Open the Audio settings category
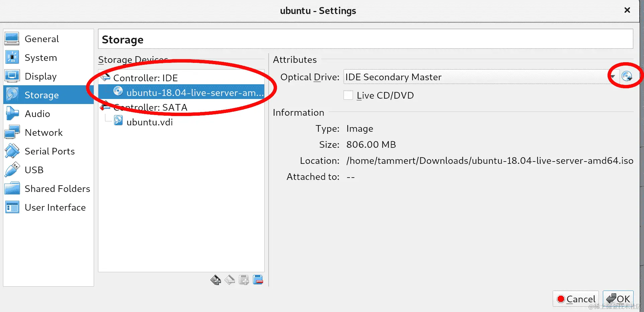644x312 pixels. [49, 114]
